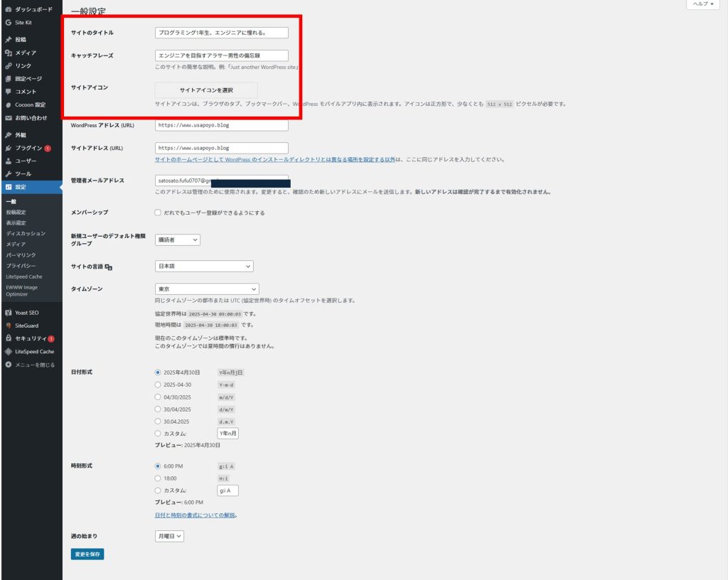Click the 変更を保存 button
The width and height of the screenshot is (728, 580).
click(x=87, y=554)
